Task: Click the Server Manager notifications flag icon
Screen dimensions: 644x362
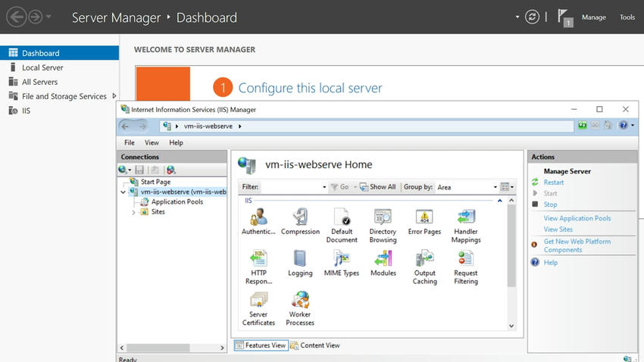Action: point(564,17)
